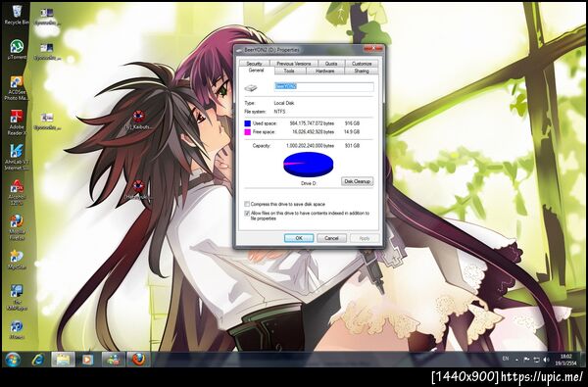Launch Mozilla Firefox from the desktop
588x387 pixels.
coord(17,227)
